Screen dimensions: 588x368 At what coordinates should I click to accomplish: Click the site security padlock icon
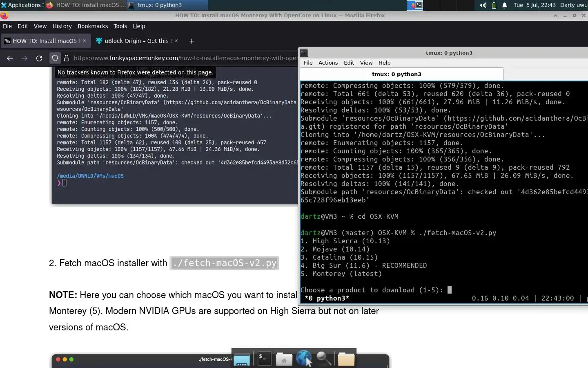tap(66, 58)
